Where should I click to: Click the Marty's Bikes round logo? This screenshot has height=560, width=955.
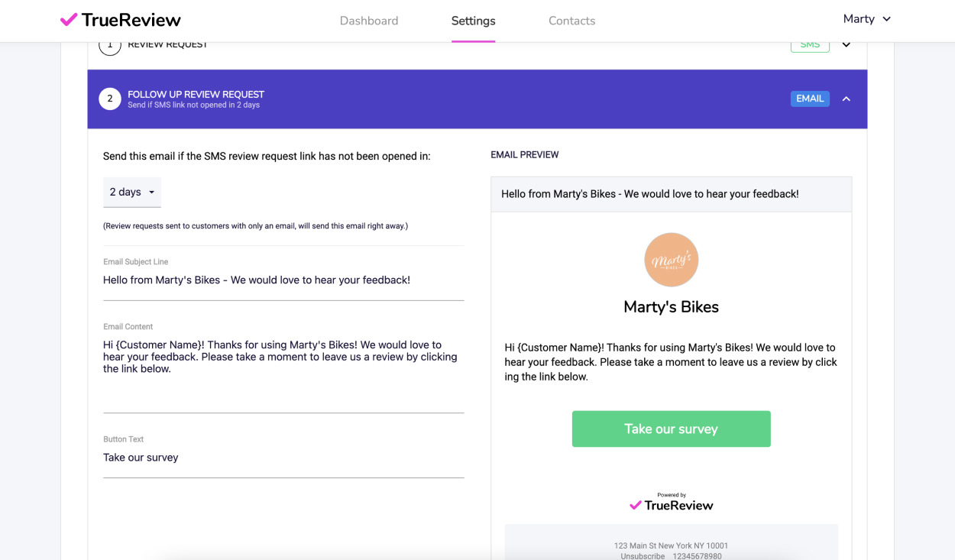(671, 260)
